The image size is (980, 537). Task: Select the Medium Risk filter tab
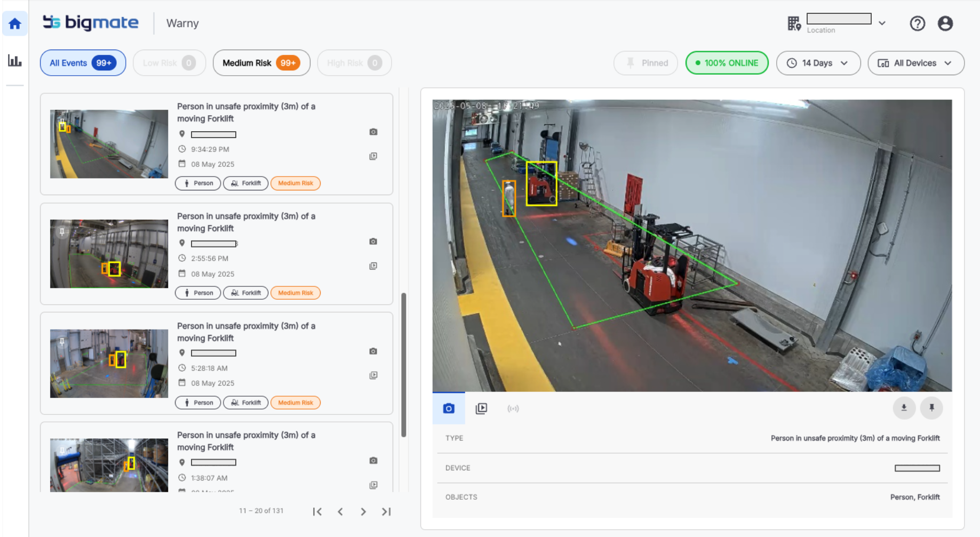(x=261, y=63)
